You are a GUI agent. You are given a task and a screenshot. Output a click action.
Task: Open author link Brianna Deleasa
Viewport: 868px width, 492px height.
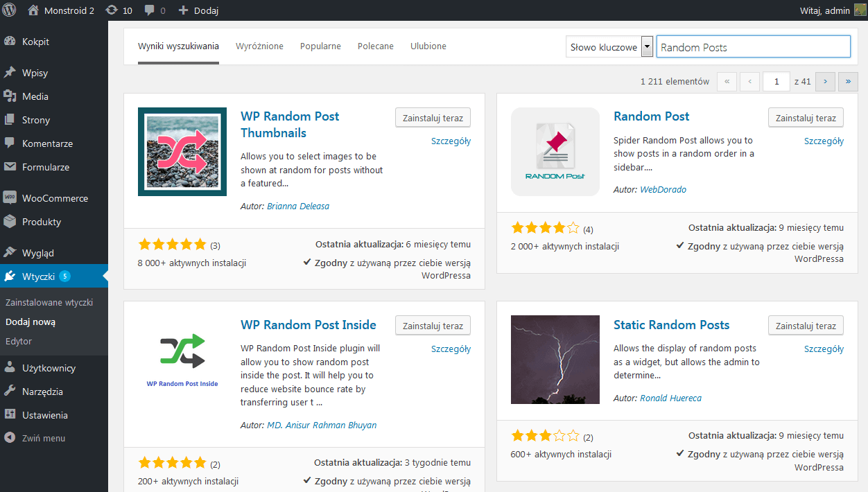coord(298,206)
